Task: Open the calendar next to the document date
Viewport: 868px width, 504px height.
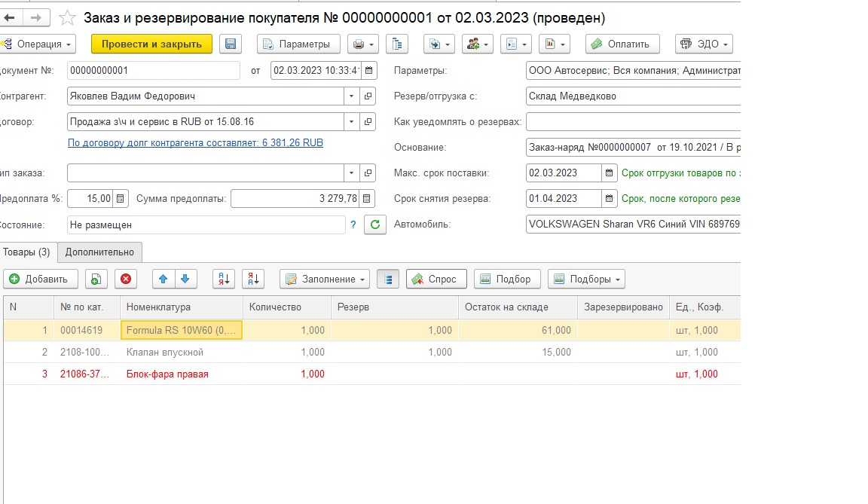Action: tap(368, 70)
